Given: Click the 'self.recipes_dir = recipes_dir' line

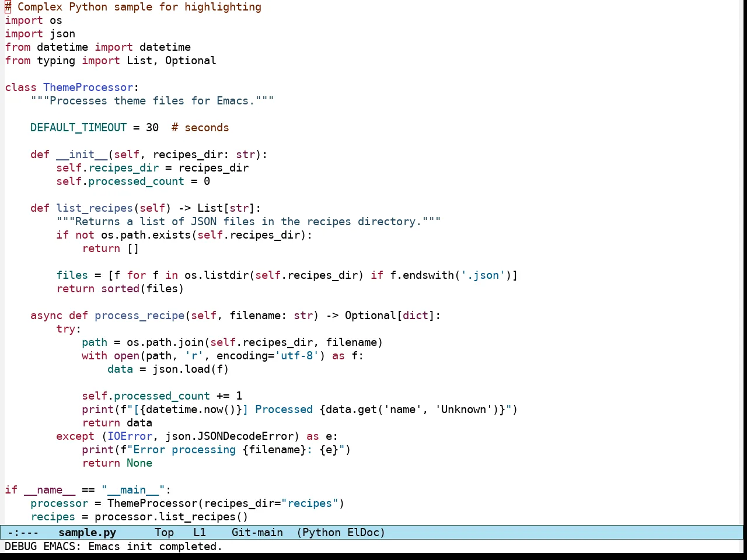Looking at the screenshot, I should pos(152,168).
